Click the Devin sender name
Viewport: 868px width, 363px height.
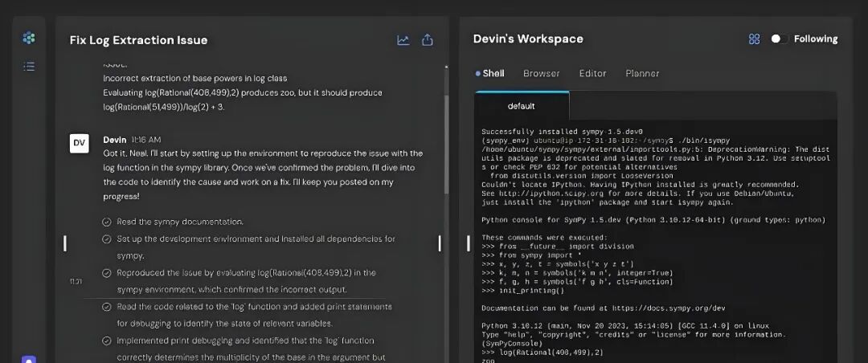click(x=115, y=140)
